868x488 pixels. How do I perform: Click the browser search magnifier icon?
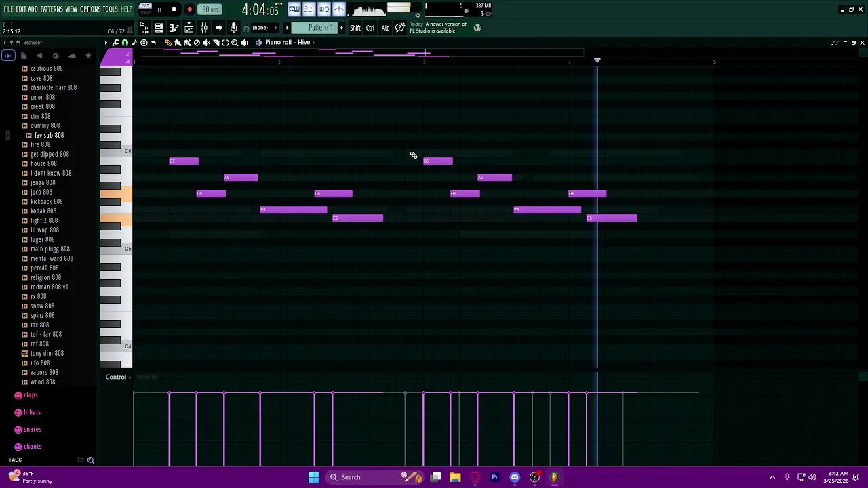[90, 460]
